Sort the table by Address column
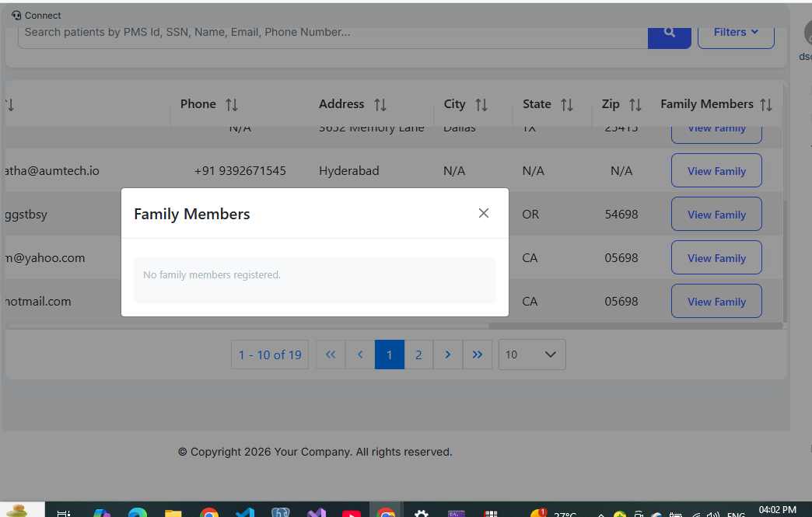This screenshot has height=517, width=812. (x=380, y=105)
